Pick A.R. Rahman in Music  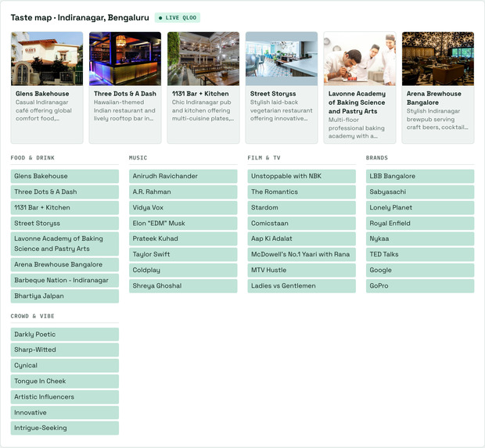point(183,192)
